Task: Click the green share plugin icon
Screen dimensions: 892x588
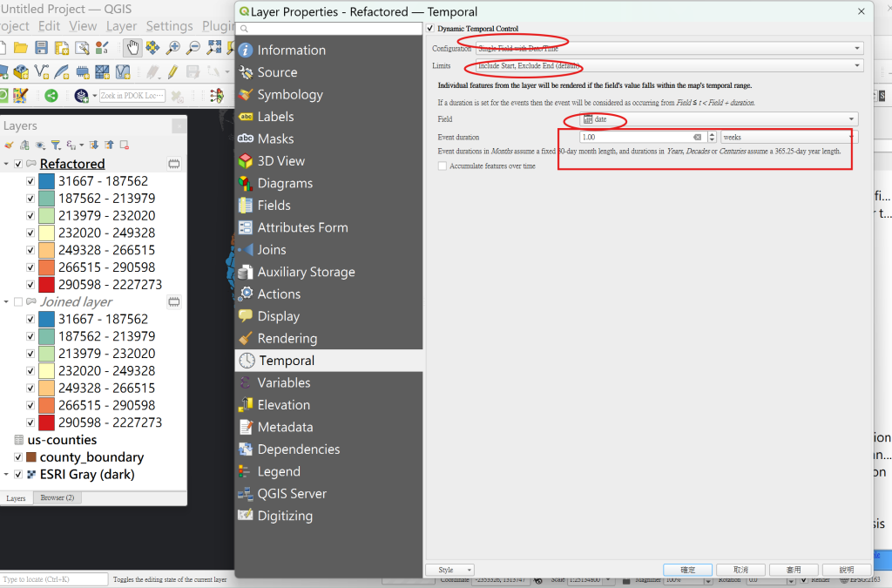Action: click(x=51, y=96)
